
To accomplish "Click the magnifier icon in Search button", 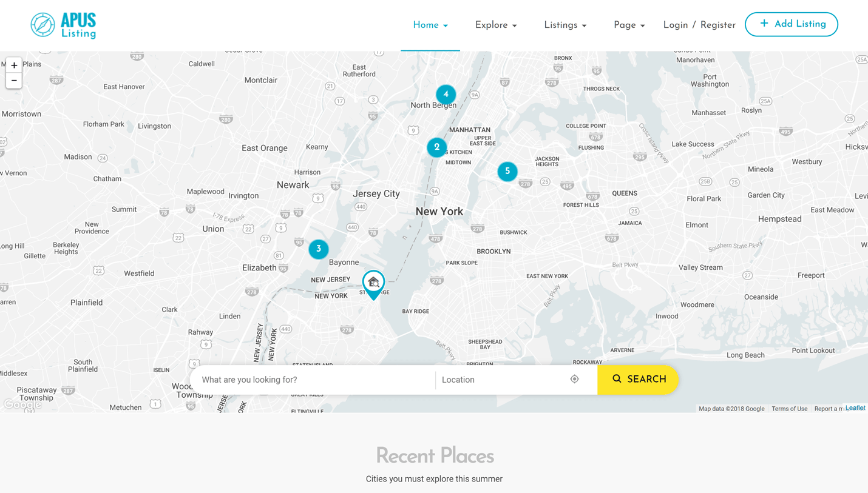I will 617,379.
